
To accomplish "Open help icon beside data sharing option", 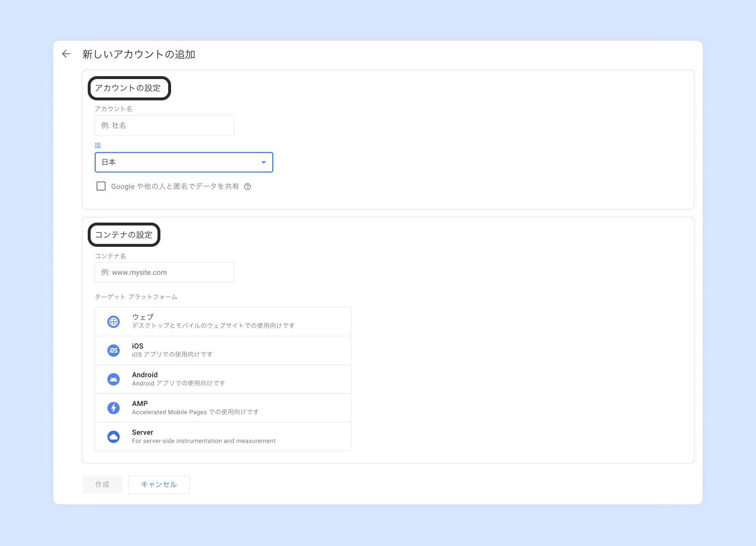I will click(248, 187).
